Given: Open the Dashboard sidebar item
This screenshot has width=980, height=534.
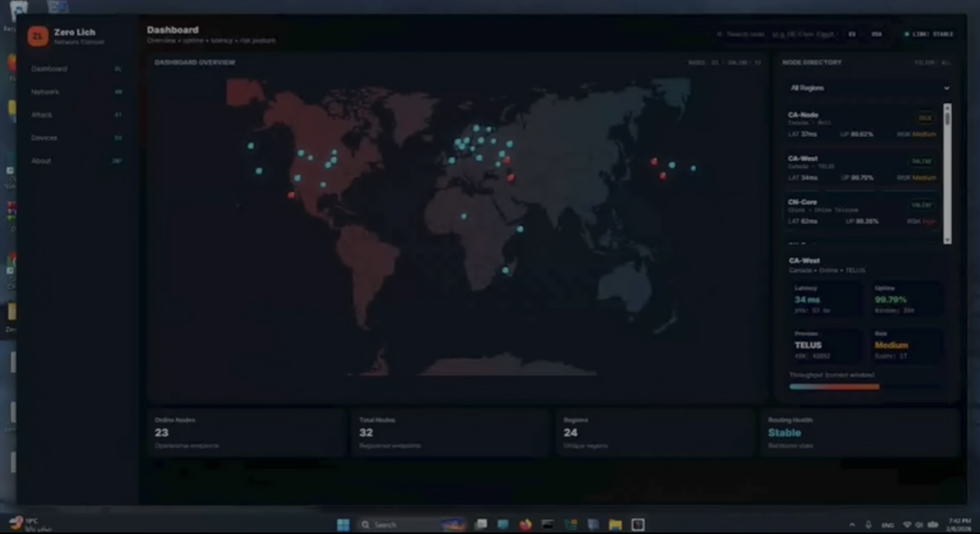Looking at the screenshot, I should point(76,69).
